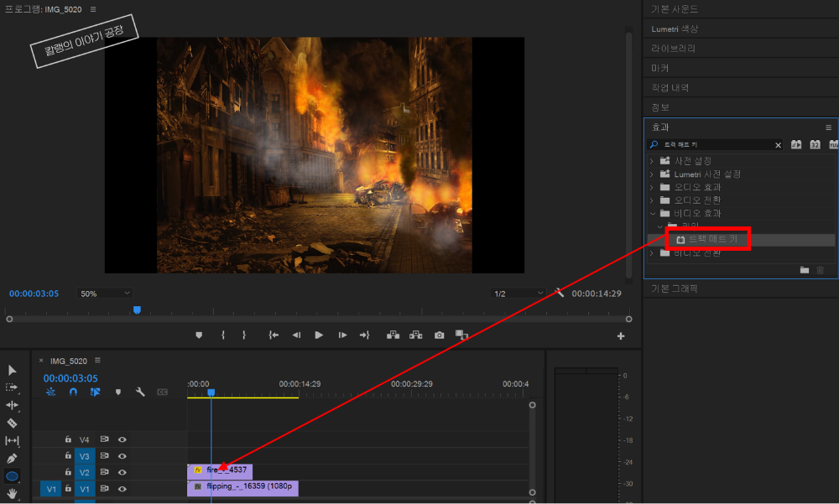Select the Hand tool
Image resolution: width=839 pixels, height=504 pixels.
(12, 493)
